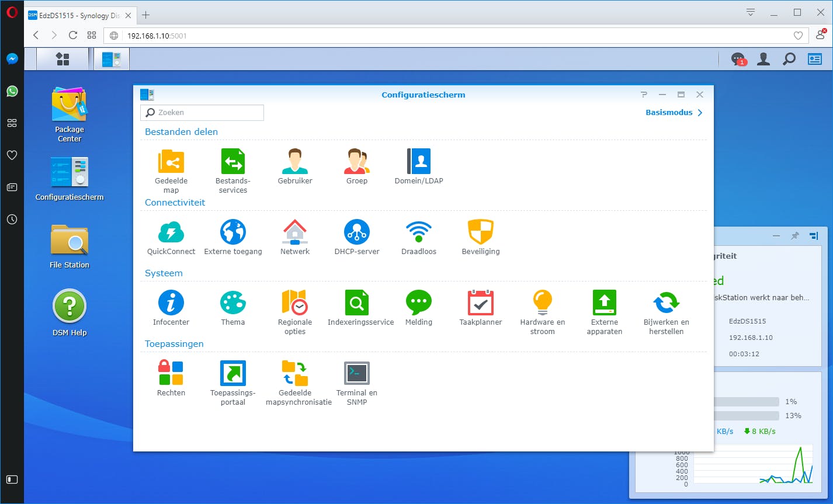Launch File Station from the desktop
The height and width of the screenshot is (504, 833).
pyautogui.click(x=70, y=246)
